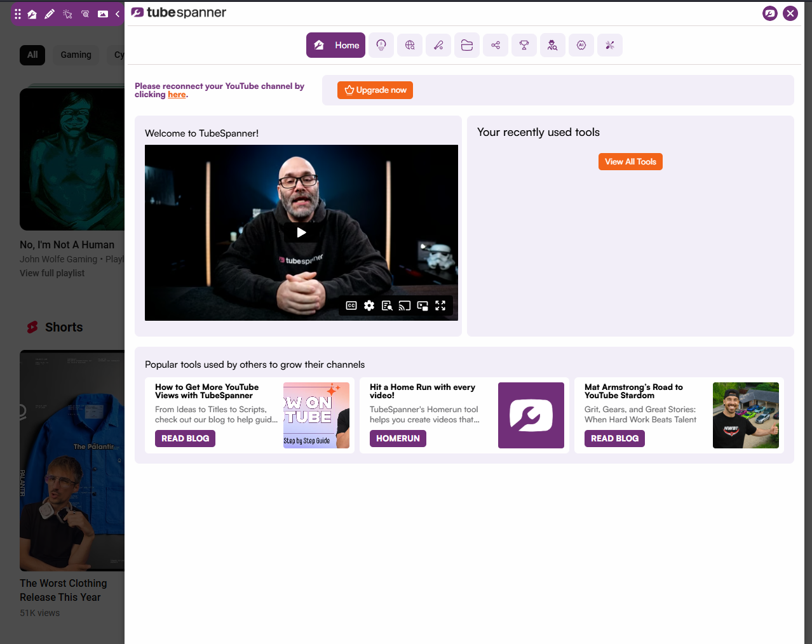812x644 pixels.
Task: Click 'Mat Armstrong's Road to YouTube Stardom' title
Action: [x=633, y=391]
